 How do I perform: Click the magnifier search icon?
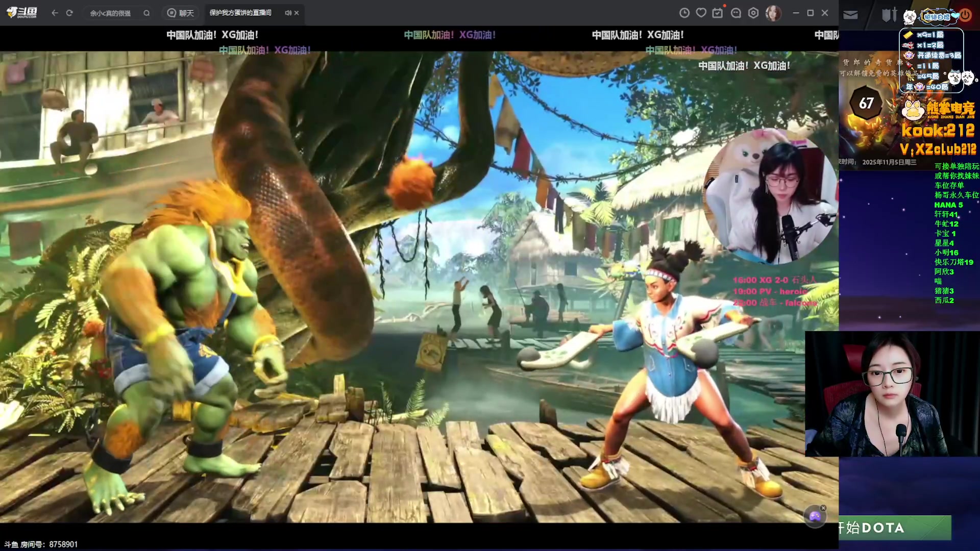(146, 13)
